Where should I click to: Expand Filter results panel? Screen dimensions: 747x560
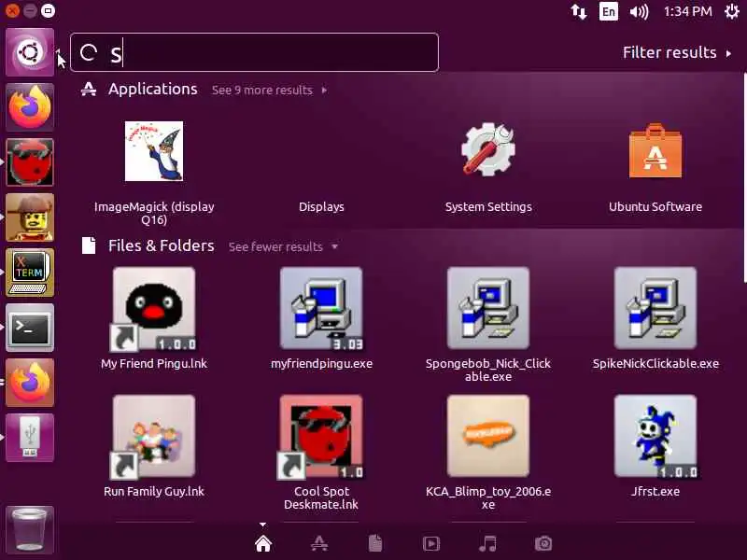point(676,52)
